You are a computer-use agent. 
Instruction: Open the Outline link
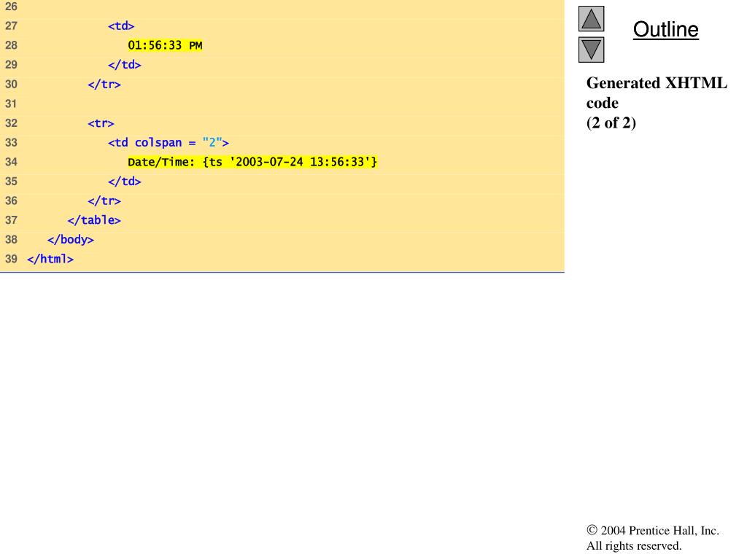coord(665,29)
